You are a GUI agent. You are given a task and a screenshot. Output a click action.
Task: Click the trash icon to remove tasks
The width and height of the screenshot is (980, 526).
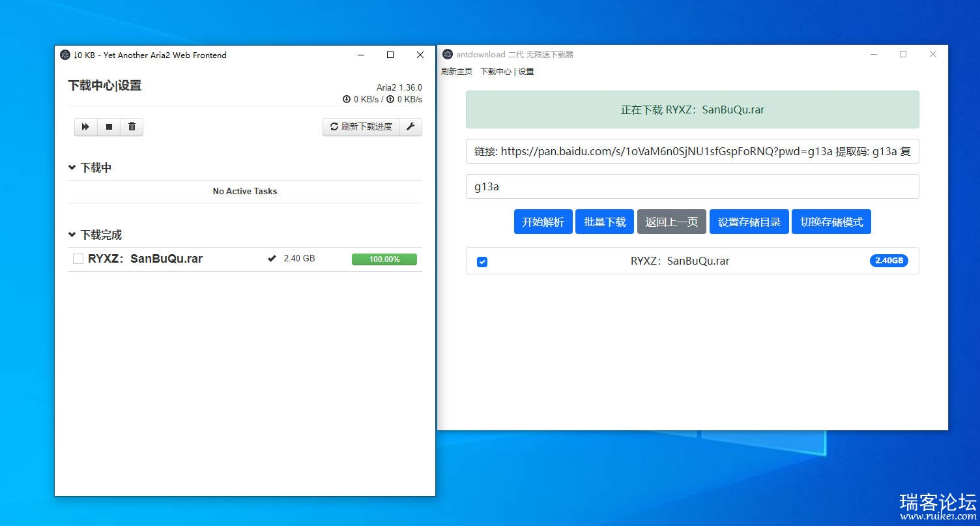click(132, 126)
